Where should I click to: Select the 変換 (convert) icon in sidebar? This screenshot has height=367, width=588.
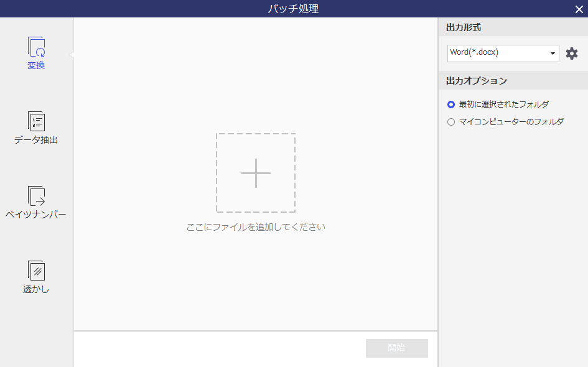(36, 47)
